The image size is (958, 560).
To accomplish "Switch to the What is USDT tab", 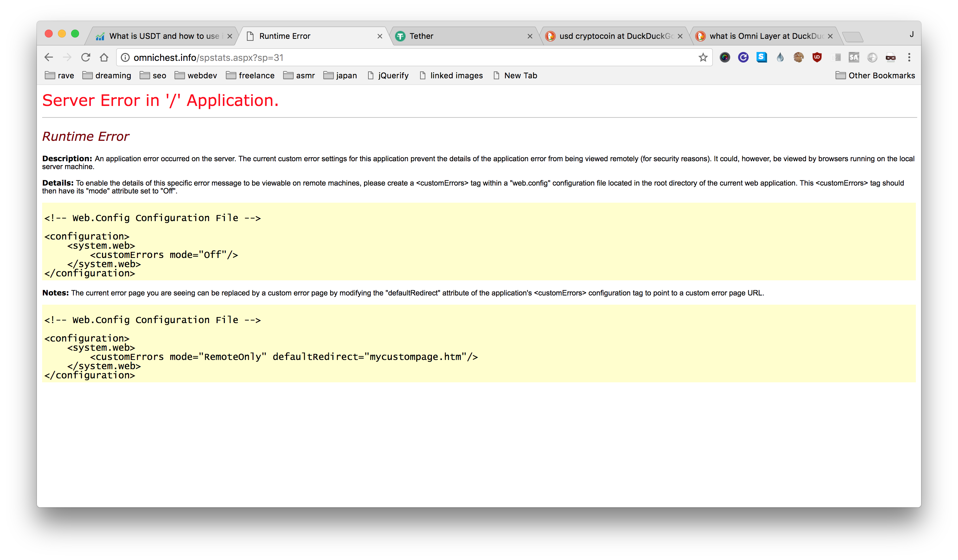I will [160, 36].
